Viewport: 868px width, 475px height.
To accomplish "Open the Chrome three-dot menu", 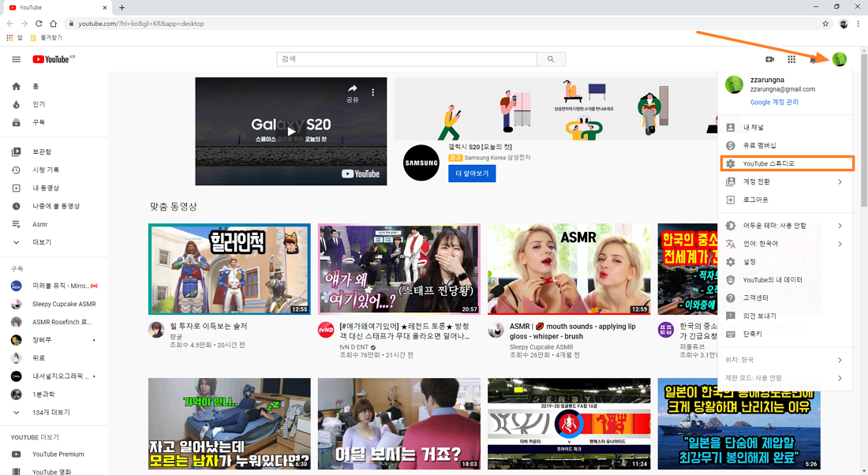I will coord(859,24).
